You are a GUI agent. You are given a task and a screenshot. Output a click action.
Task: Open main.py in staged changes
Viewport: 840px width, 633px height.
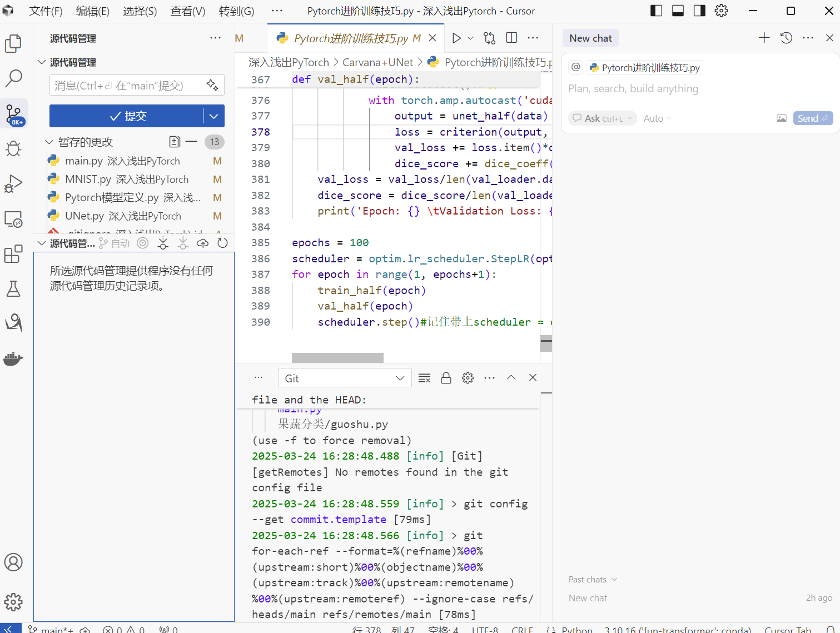tap(134, 161)
